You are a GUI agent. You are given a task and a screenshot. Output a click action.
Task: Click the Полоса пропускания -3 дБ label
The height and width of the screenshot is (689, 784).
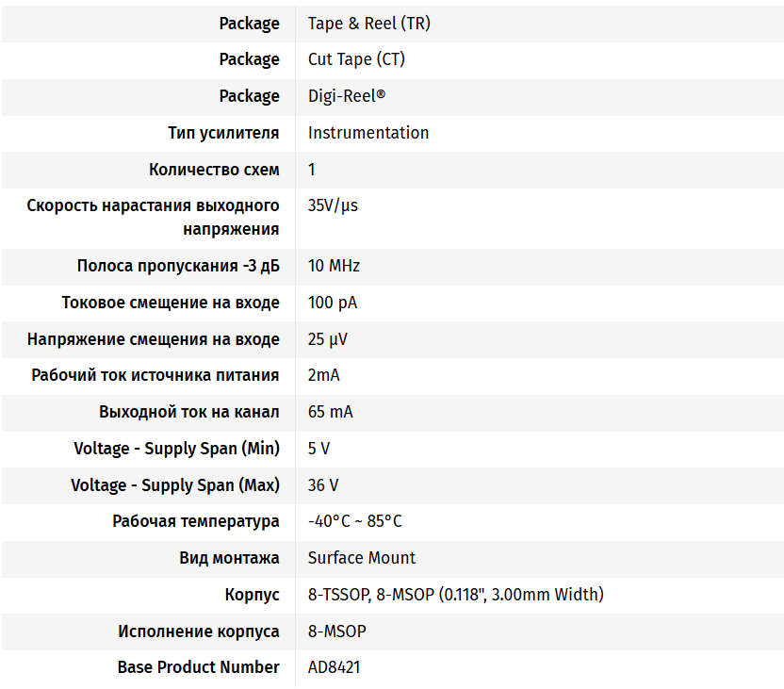178,266
